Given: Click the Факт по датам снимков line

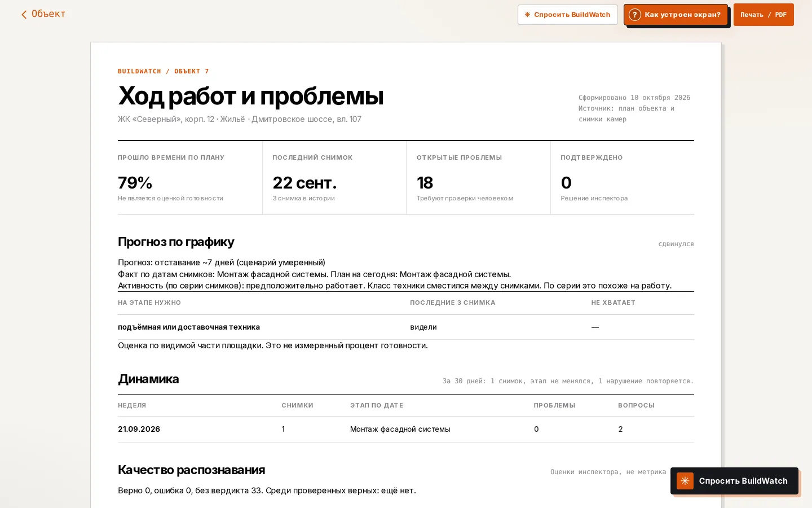Looking at the screenshot, I should coord(315,274).
